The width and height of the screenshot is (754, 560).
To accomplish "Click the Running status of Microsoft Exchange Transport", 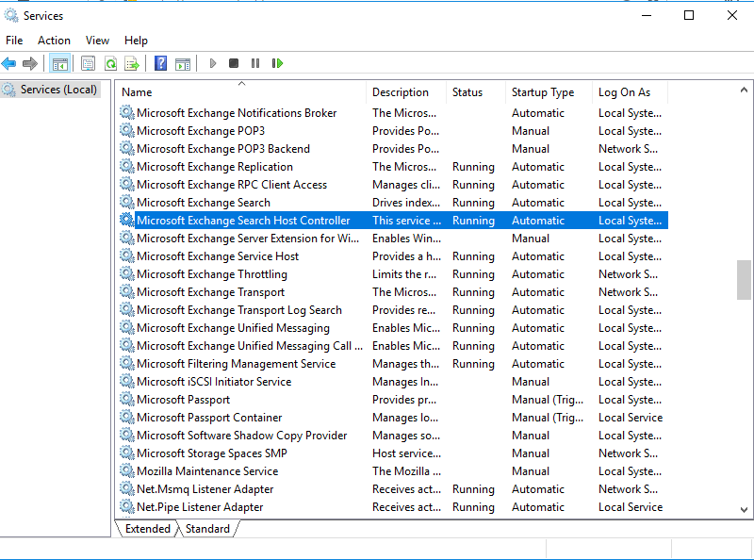I will (473, 292).
